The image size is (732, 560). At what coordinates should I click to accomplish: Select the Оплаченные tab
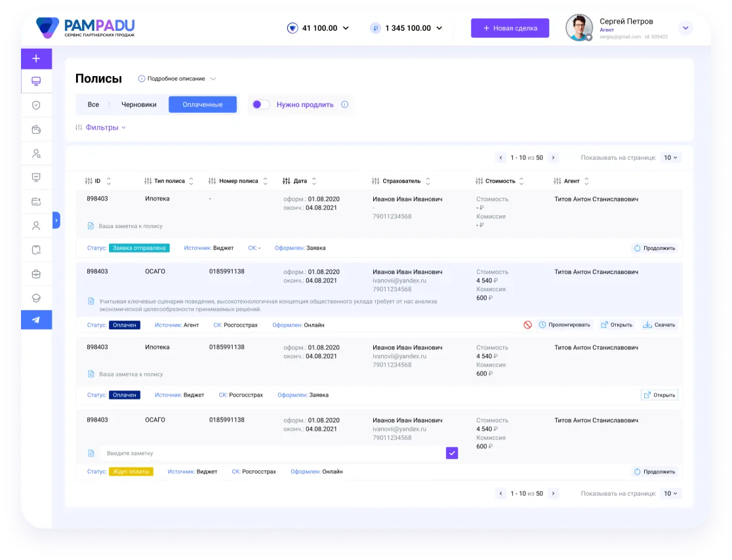[202, 104]
